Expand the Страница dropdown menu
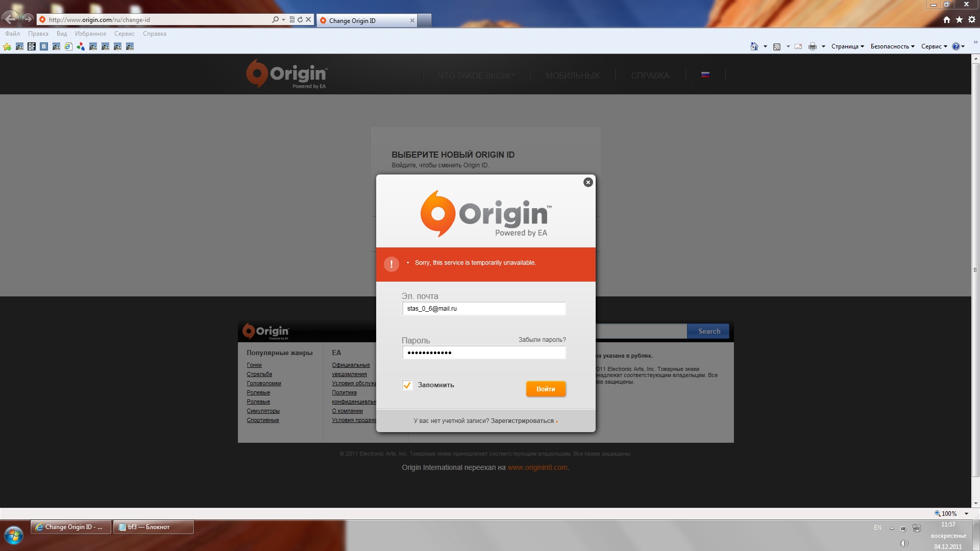The image size is (980, 551). coord(847,46)
